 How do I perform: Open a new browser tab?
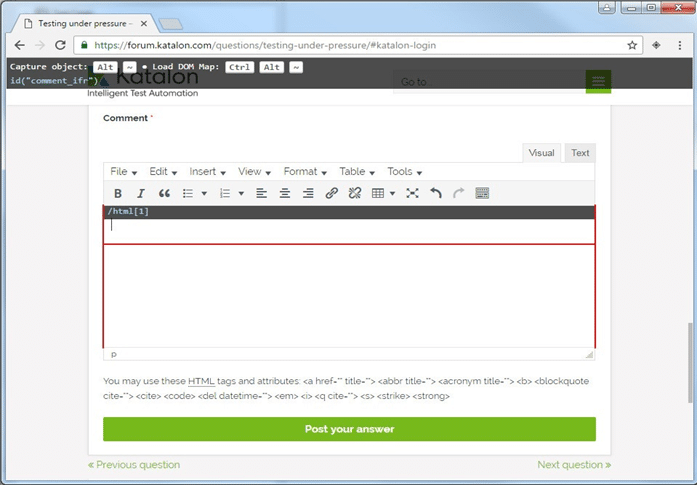171,24
